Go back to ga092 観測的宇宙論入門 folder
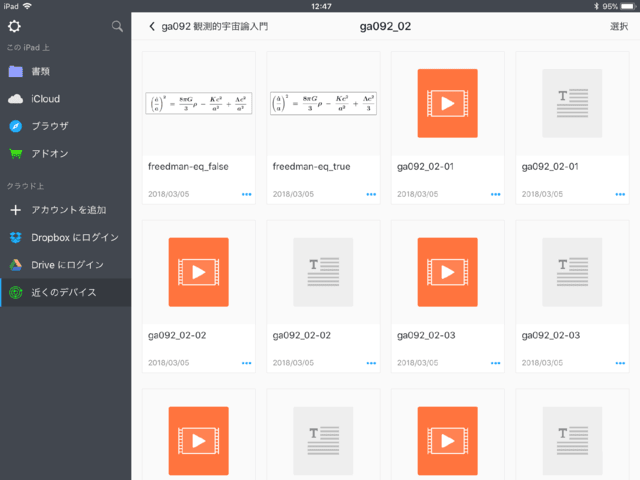 (208, 27)
